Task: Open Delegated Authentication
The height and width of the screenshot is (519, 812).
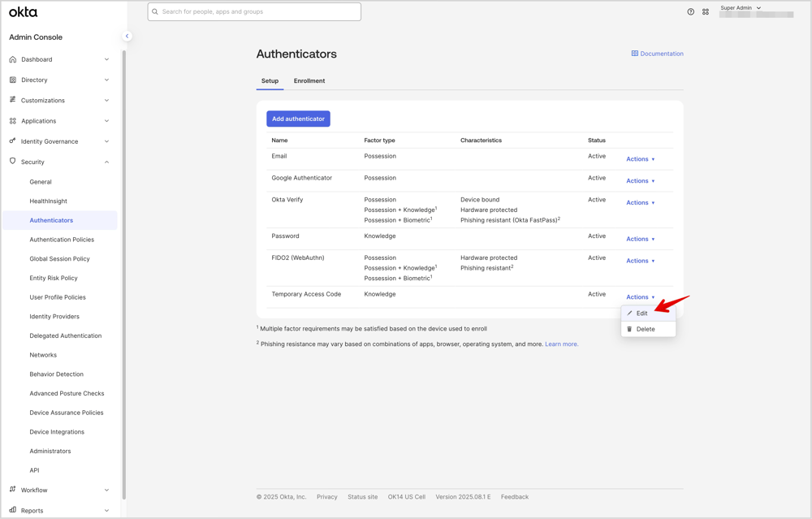Action: coord(65,335)
